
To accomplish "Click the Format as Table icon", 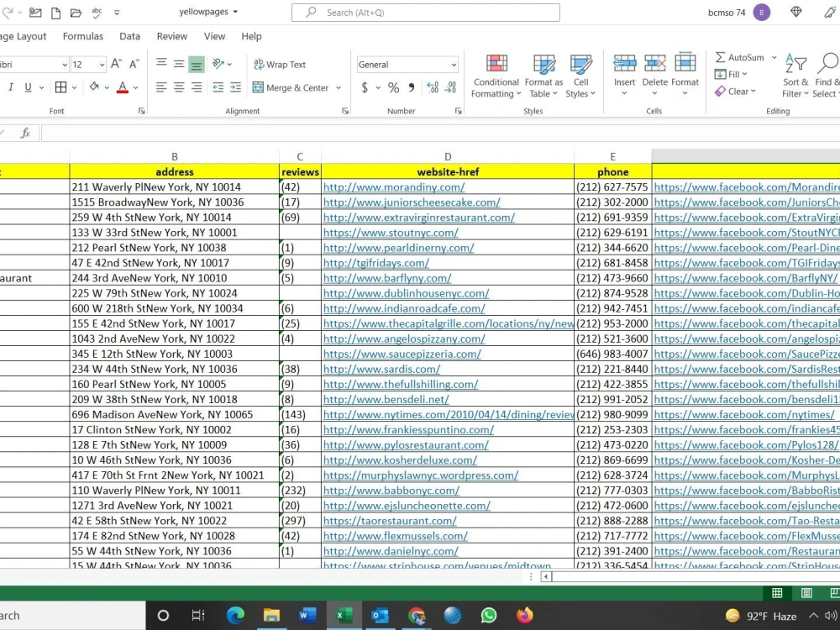I will pos(542,75).
